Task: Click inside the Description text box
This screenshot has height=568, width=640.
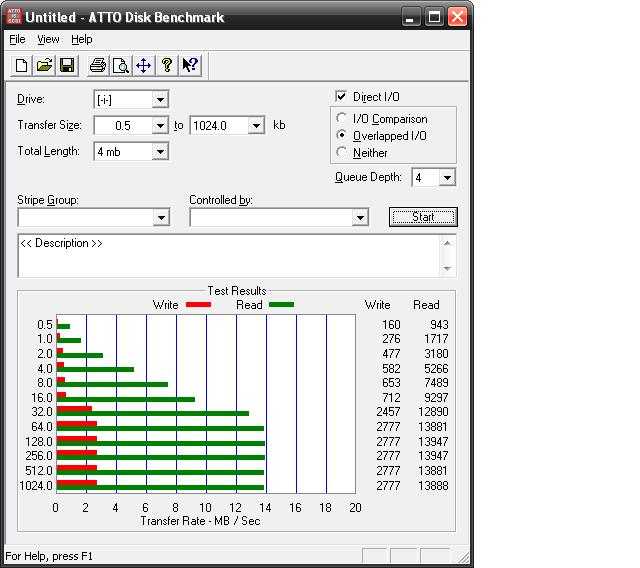Action: click(229, 256)
